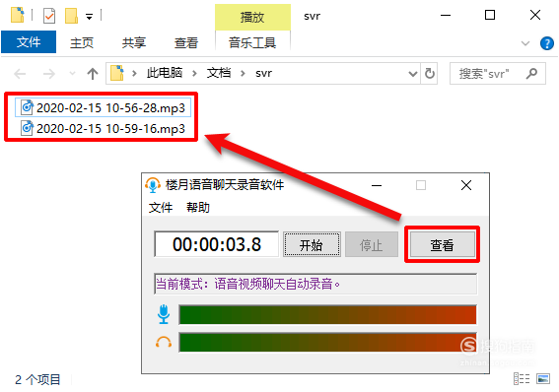Click the 开始 button to start recording

coord(312,245)
